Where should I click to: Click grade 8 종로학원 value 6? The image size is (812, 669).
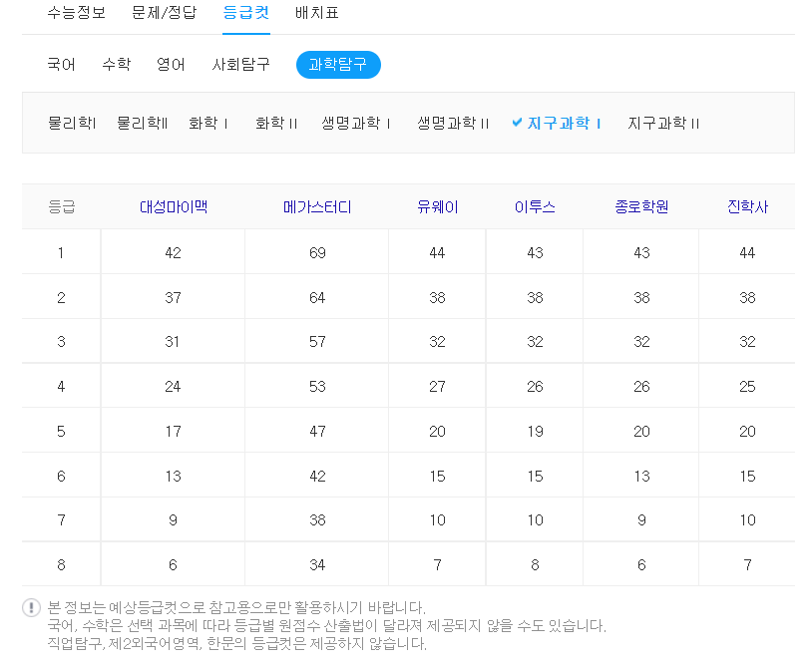point(641,564)
